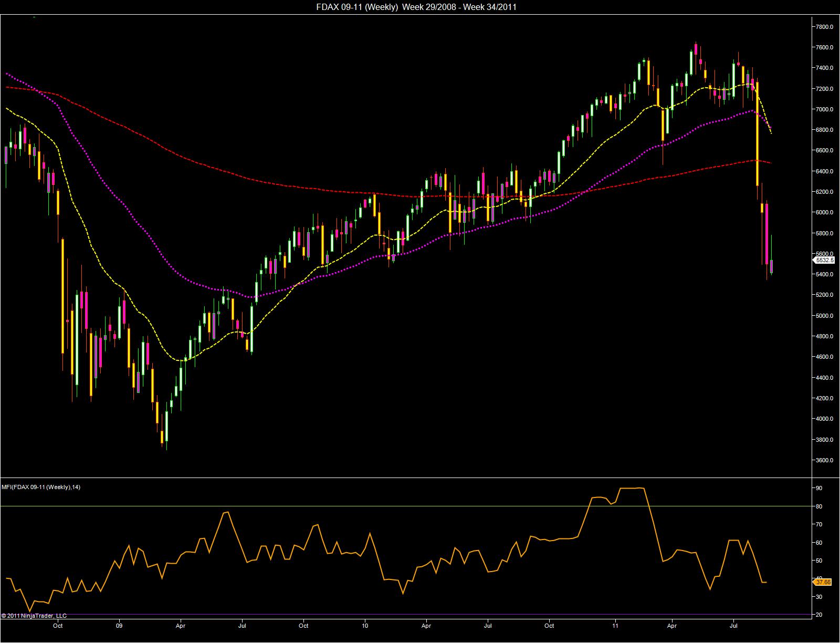Click the copyright 2011 NinjaTrader, LLC text

click(x=34, y=616)
